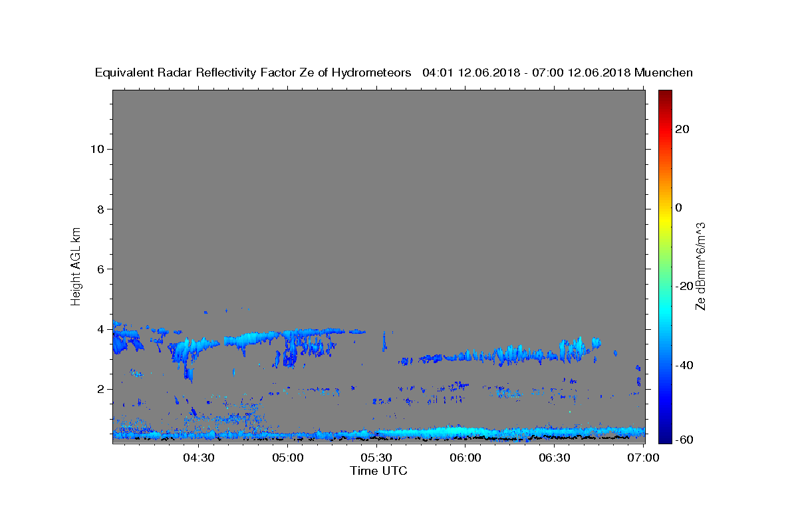Click the colorbar '20' value label
Viewport: 798px width, 532px height.
click(x=682, y=129)
